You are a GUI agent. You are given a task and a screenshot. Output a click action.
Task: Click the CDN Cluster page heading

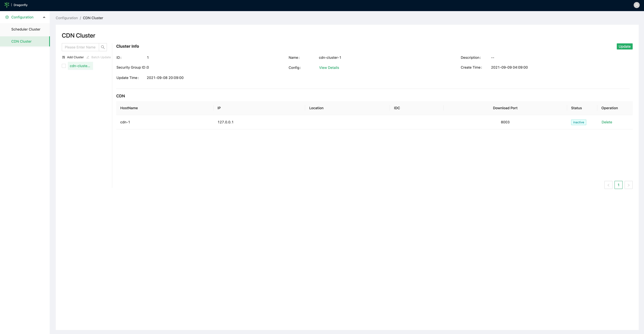[79, 36]
